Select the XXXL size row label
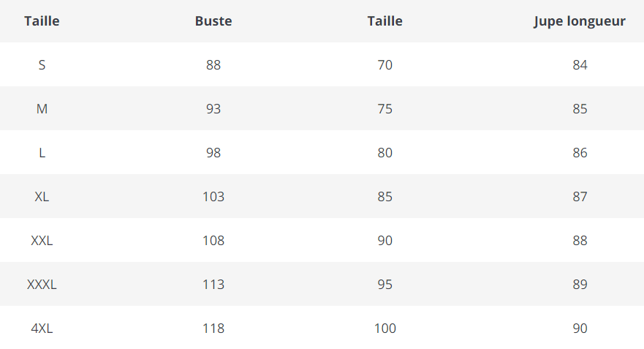The width and height of the screenshot is (644, 349). (42, 285)
